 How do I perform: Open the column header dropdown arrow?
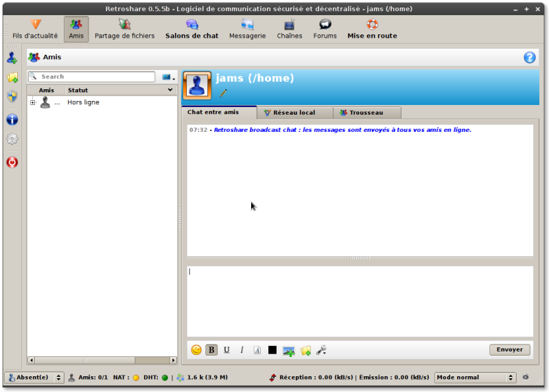(x=170, y=90)
